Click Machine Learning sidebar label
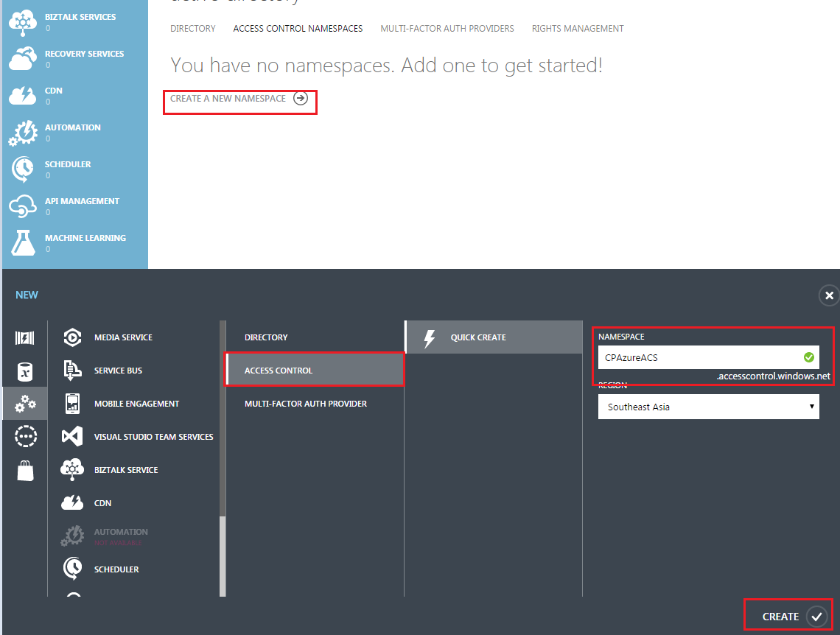 pyautogui.click(x=85, y=238)
